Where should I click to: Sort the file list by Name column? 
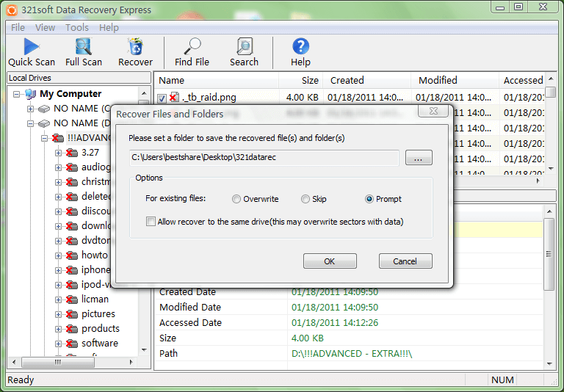click(x=217, y=80)
